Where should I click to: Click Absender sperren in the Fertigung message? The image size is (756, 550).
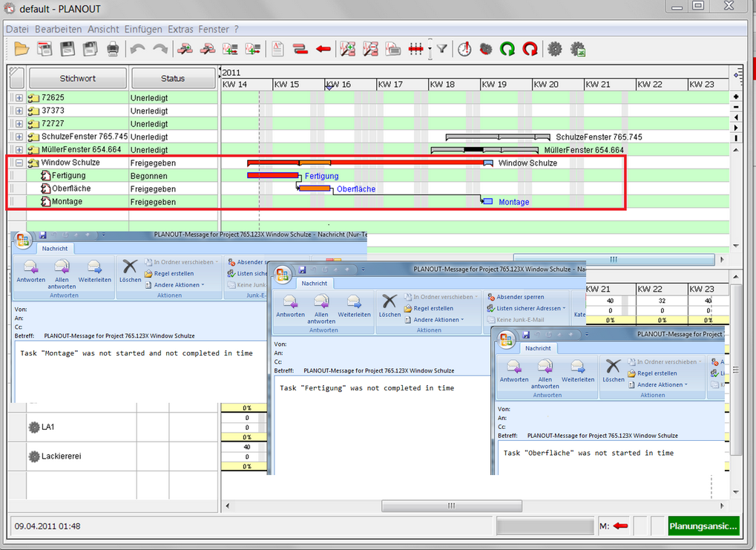516,297
